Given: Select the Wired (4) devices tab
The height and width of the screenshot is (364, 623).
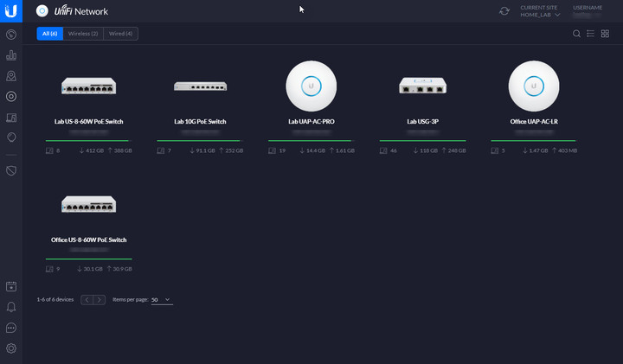Looking at the screenshot, I should point(121,34).
